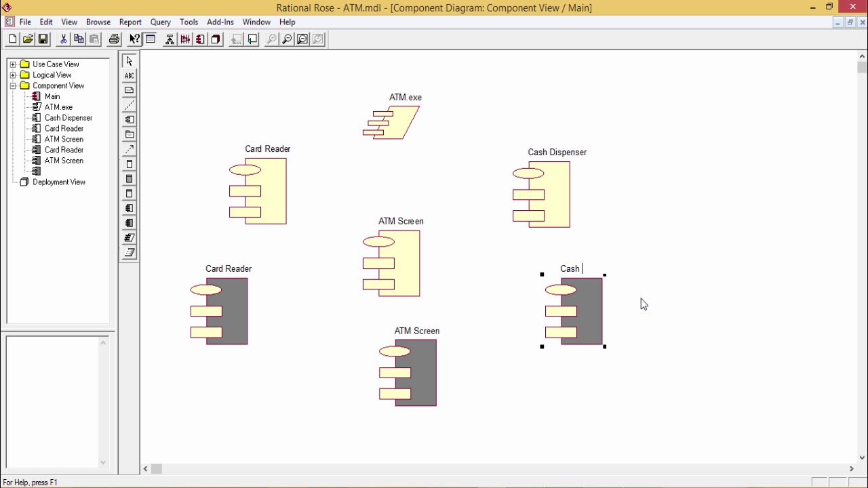Click the diagram's scroll-right arrow
This screenshot has width=868, height=488.
click(852, 468)
